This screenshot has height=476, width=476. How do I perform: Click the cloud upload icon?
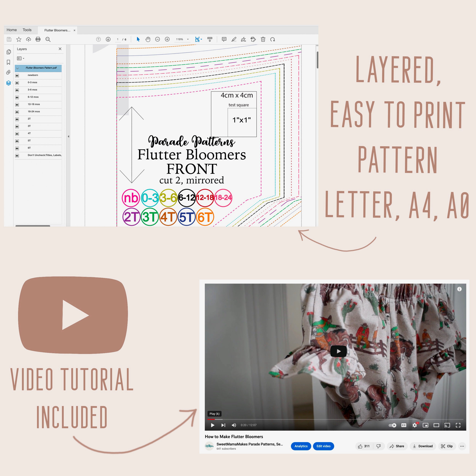[x=28, y=39]
